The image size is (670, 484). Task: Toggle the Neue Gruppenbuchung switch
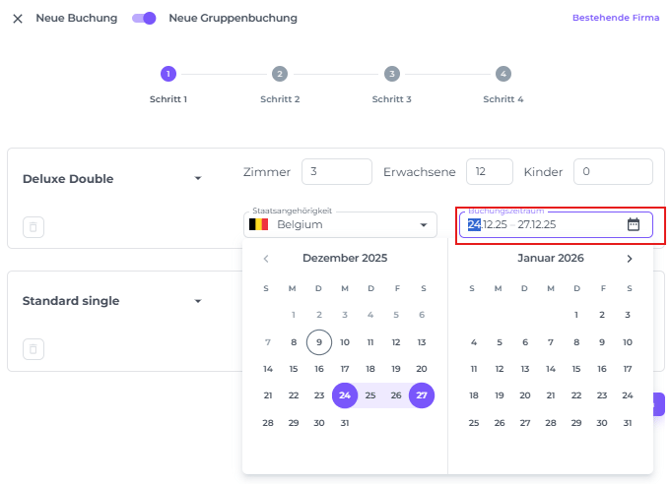pos(144,18)
